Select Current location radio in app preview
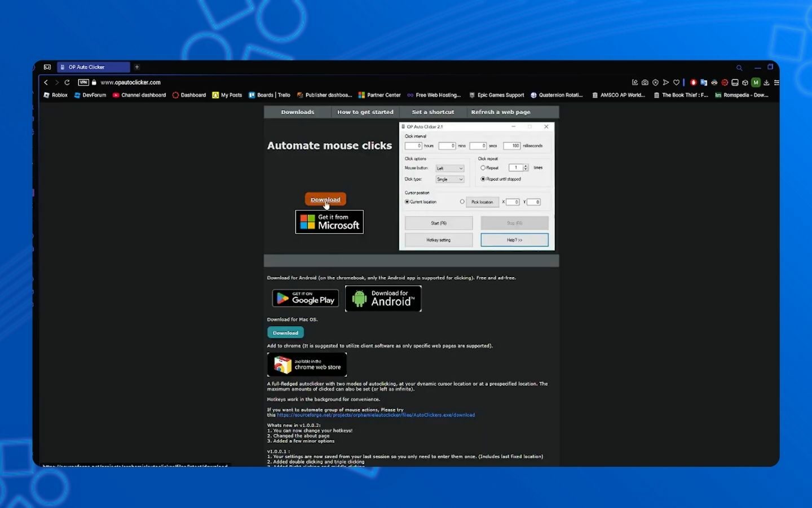The image size is (812, 508). [x=407, y=202]
